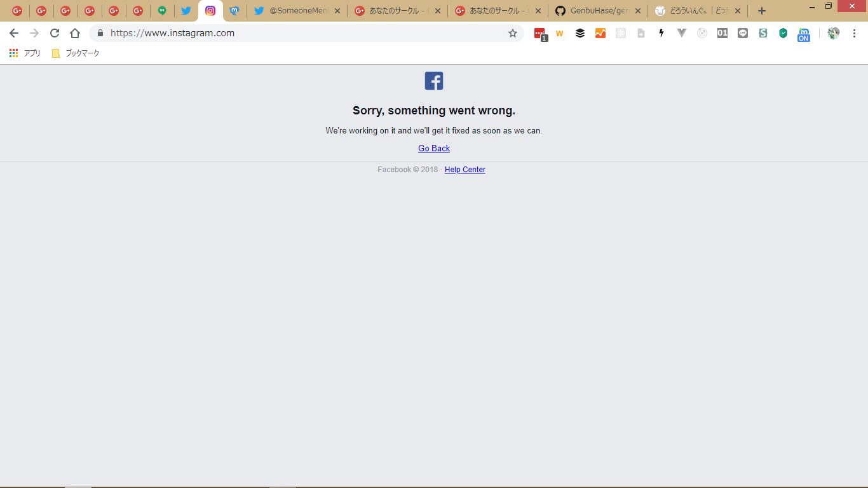Image resolution: width=868 pixels, height=488 pixels.
Task: Open the green shield extension
Action: [x=783, y=33]
